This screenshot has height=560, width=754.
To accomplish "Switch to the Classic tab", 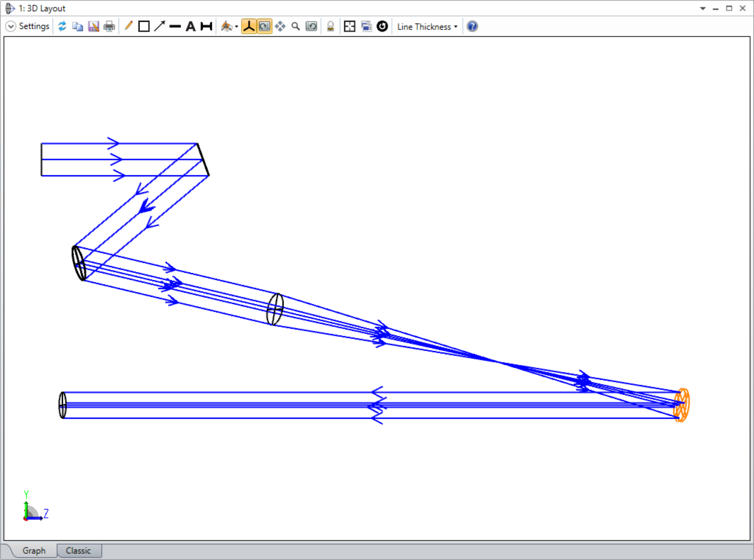I will tap(78, 551).
